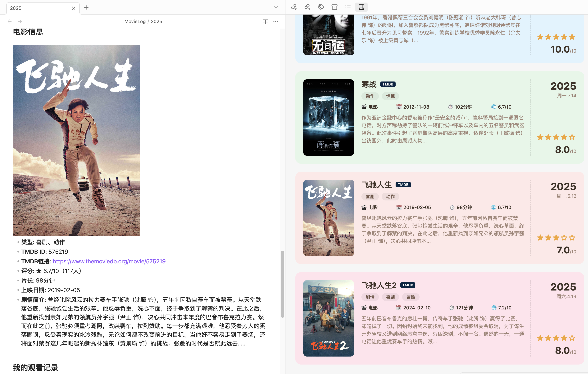Click the three-star rating on 飞驰人生 card
The image size is (588, 374).
(x=556, y=238)
